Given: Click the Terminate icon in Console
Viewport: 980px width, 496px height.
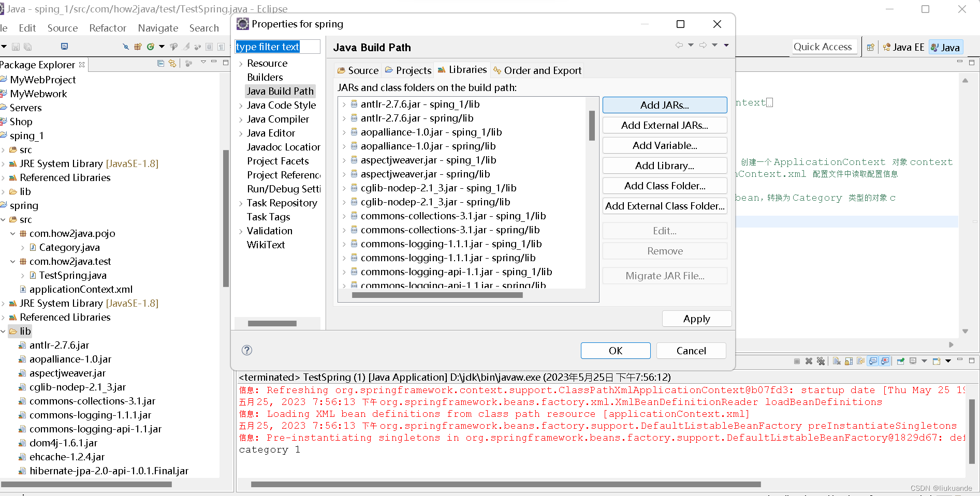Looking at the screenshot, I should click(x=797, y=361).
